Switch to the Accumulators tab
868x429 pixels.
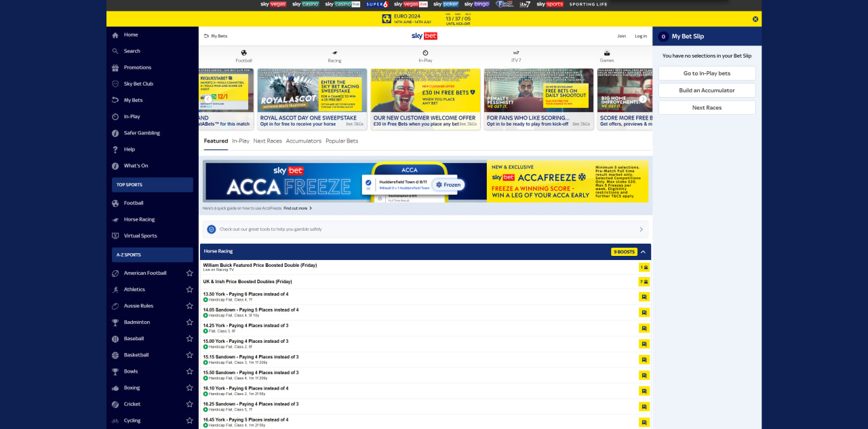[303, 141]
